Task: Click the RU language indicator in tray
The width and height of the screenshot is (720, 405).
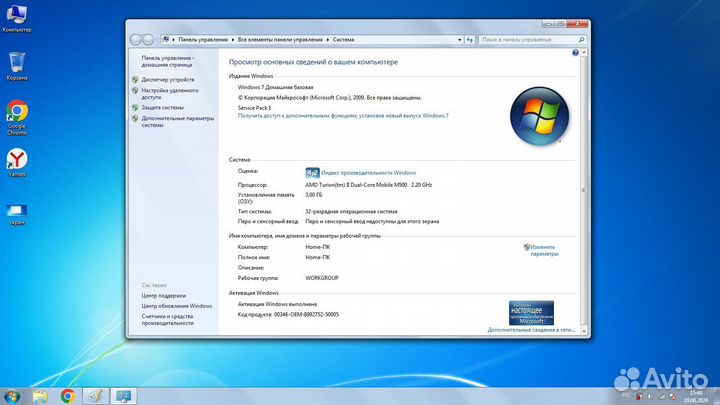Action: click(x=626, y=396)
